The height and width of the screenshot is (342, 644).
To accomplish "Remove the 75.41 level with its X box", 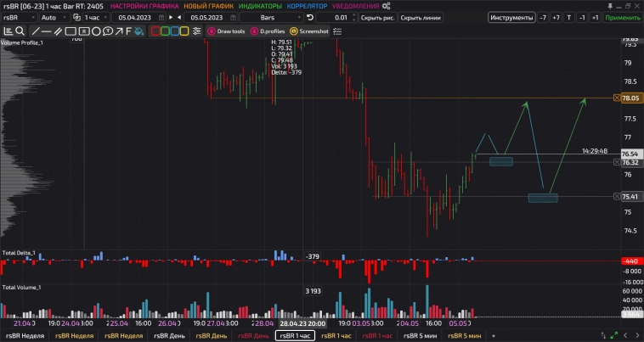I will click(x=617, y=196).
